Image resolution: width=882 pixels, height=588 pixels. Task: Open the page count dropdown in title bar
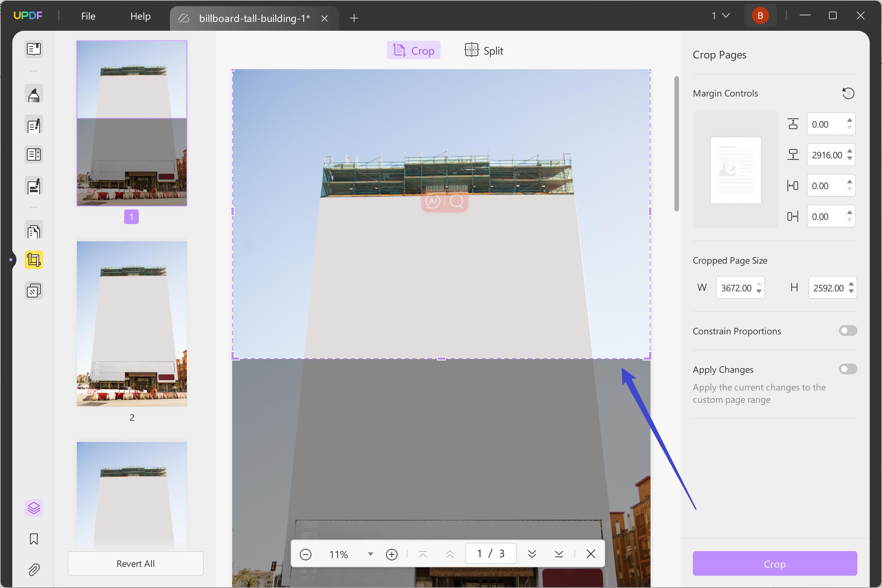point(721,15)
